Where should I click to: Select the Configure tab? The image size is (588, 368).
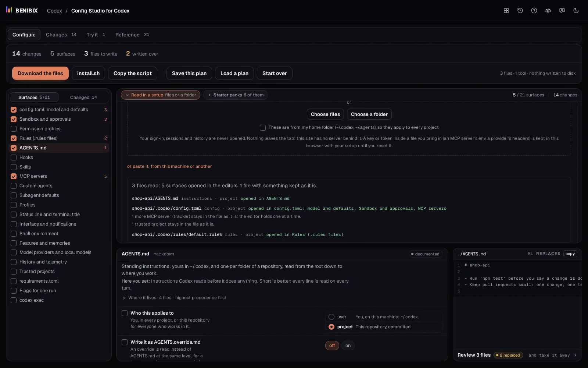[x=24, y=35]
